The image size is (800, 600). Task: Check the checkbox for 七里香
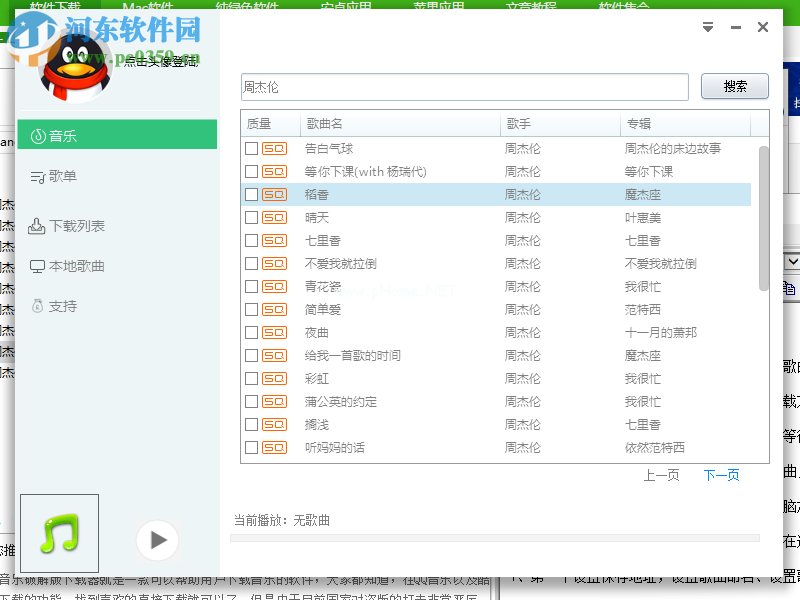(250, 240)
